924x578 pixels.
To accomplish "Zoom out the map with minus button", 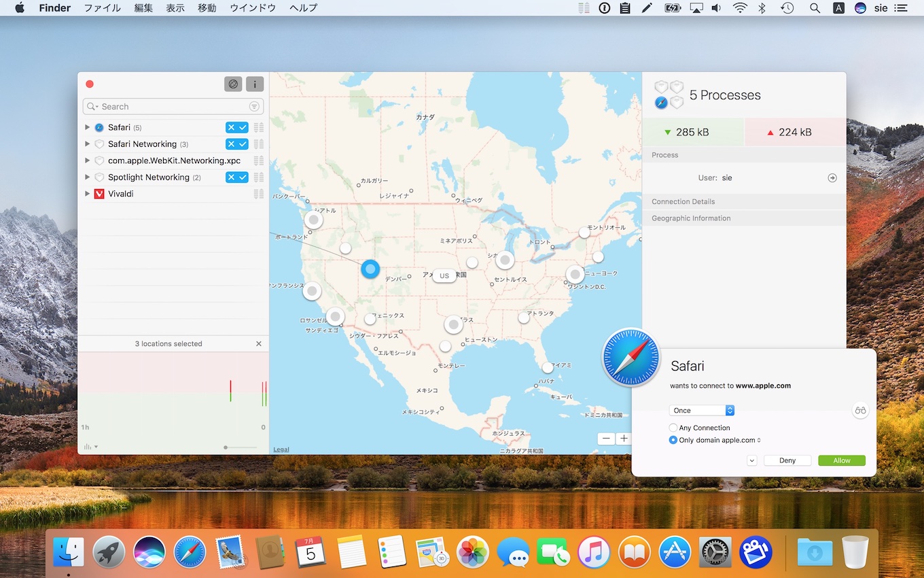I will point(606,439).
